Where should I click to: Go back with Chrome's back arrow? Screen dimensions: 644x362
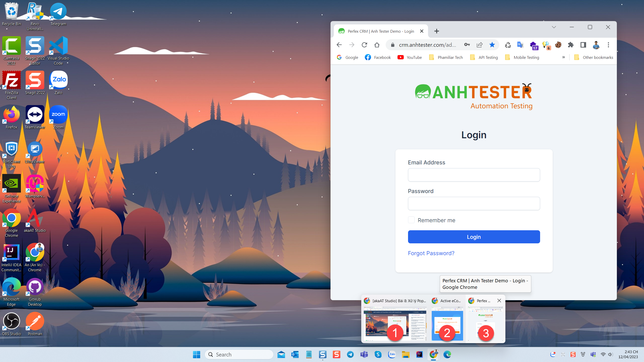point(339,45)
